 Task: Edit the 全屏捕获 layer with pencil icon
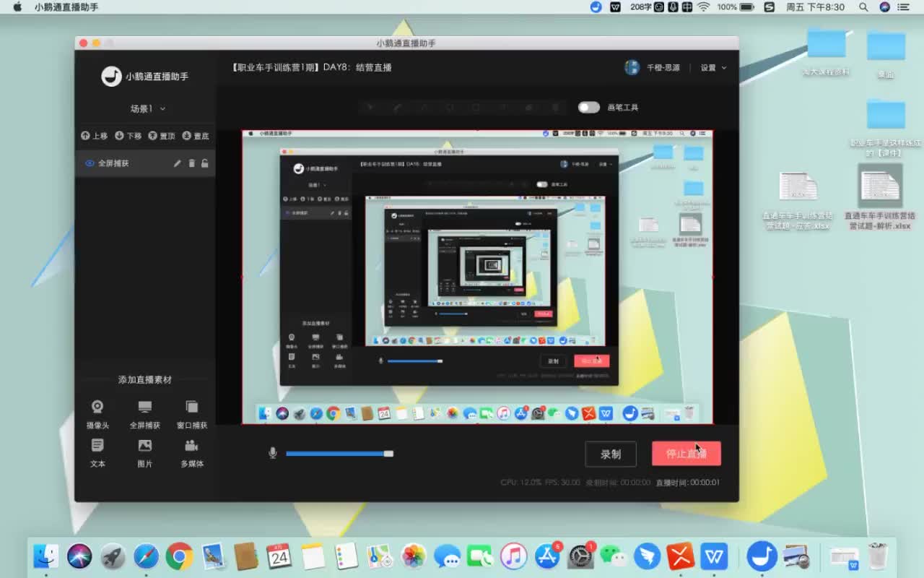pyautogui.click(x=177, y=163)
